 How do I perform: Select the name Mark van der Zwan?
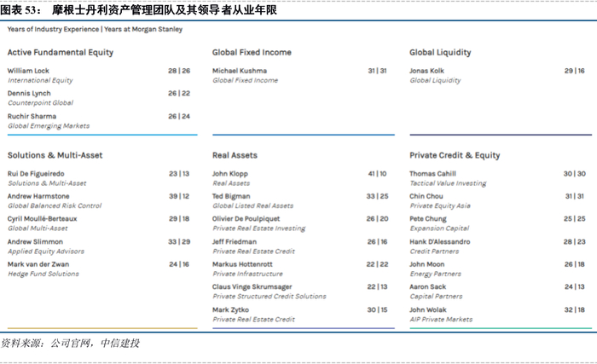pos(38,264)
